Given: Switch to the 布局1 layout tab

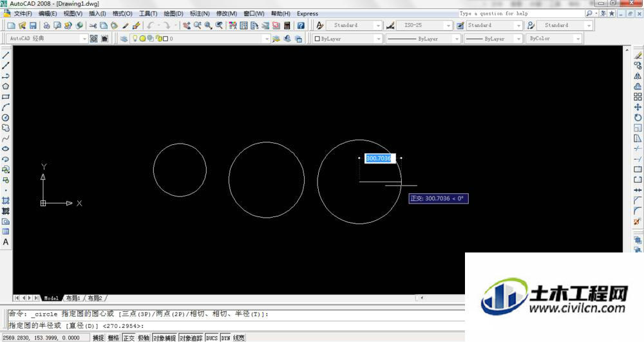Looking at the screenshot, I should pyautogui.click(x=73, y=298).
